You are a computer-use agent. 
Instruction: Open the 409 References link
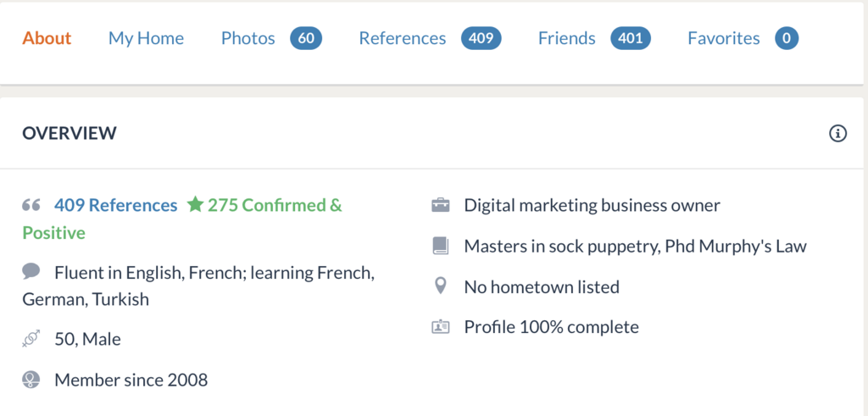pos(115,205)
